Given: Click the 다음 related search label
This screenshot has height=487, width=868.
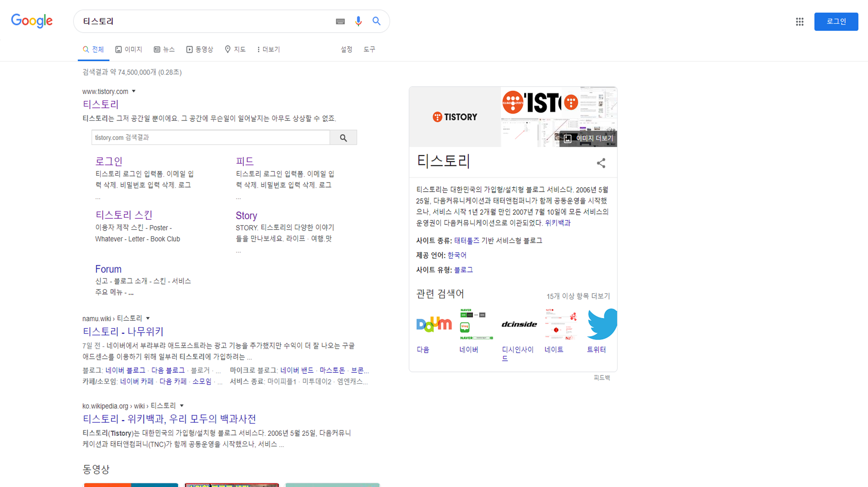Looking at the screenshot, I should pos(423,350).
